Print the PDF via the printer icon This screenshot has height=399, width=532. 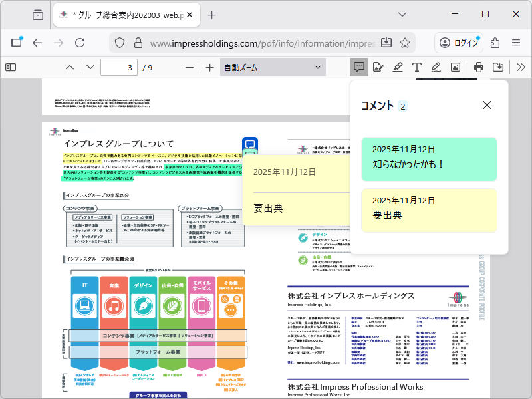tap(477, 66)
